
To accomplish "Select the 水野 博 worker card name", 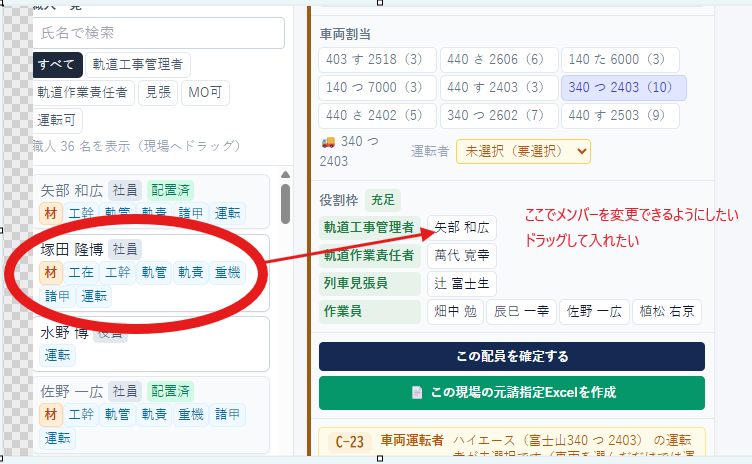I will point(64,333).
